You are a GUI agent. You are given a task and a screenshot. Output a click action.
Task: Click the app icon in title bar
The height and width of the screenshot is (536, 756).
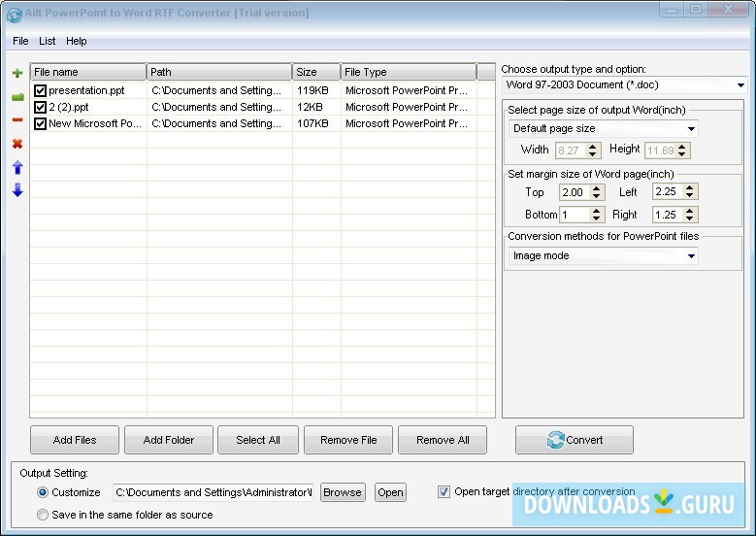14,15
